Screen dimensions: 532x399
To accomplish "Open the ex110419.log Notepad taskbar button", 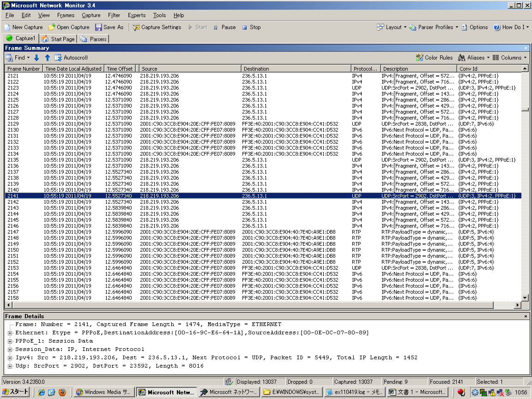I will point(355,392).
